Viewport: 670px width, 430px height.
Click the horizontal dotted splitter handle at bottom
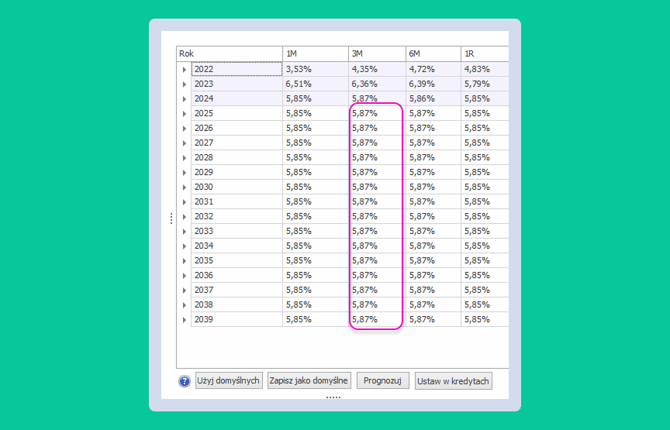coord(333,398)
